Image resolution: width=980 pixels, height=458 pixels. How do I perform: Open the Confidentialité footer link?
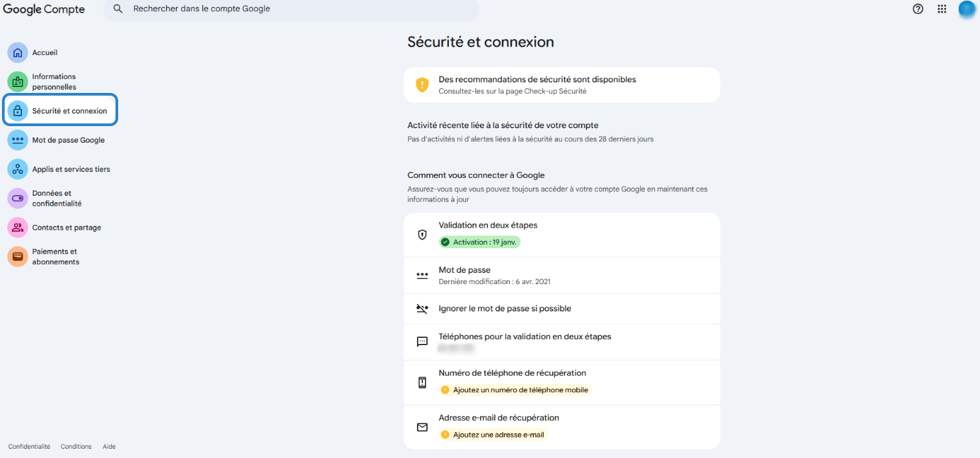click(x=29, y=447)
